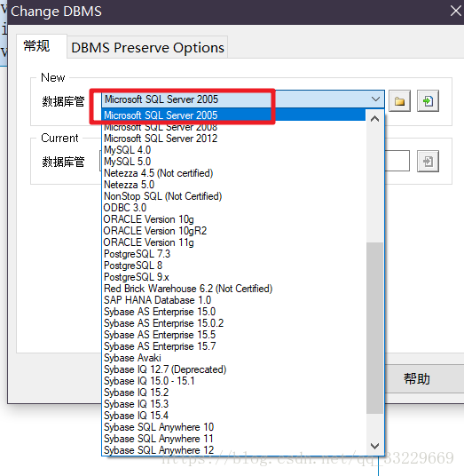Screen dimensions: 464x476
Task: Select Netezza 4.5 (Not certified)
Action: (x=233, y=173)
